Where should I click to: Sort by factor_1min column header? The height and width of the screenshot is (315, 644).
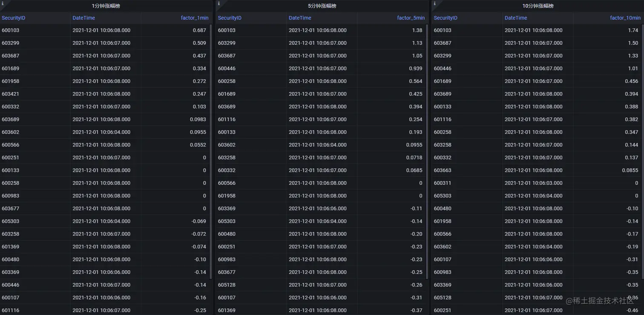(x=195, y=18)
